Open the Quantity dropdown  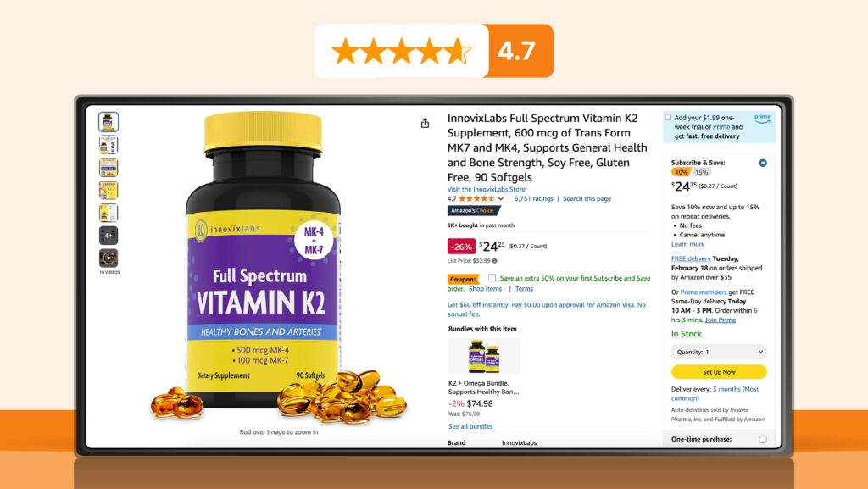(x=719, y=352)
